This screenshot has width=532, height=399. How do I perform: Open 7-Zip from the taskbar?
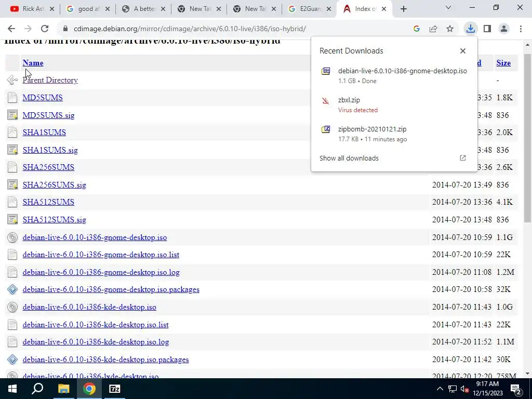(x=115, y=389)
